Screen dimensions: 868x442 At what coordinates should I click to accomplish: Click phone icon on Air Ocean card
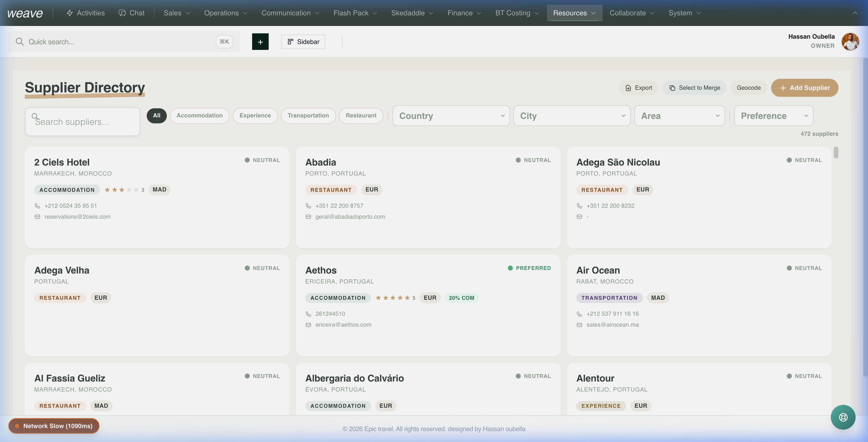pos(579,314)
